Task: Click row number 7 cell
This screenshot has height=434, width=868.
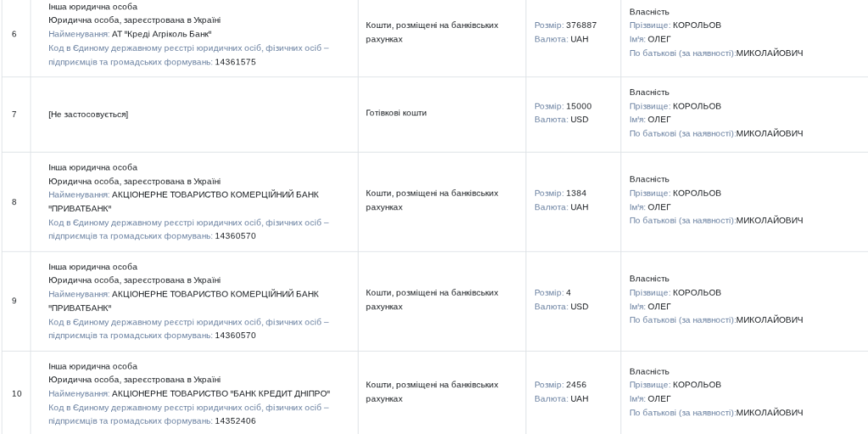Action: 16,114
